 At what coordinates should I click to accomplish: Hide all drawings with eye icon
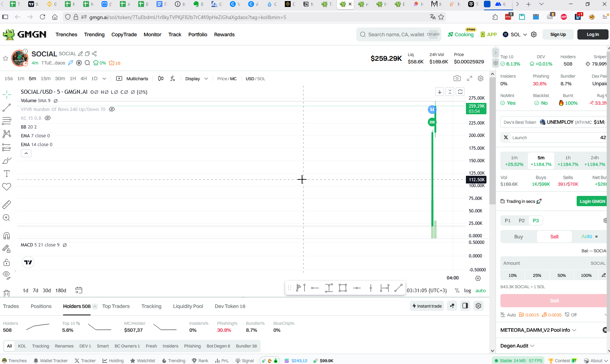[7, 275]
